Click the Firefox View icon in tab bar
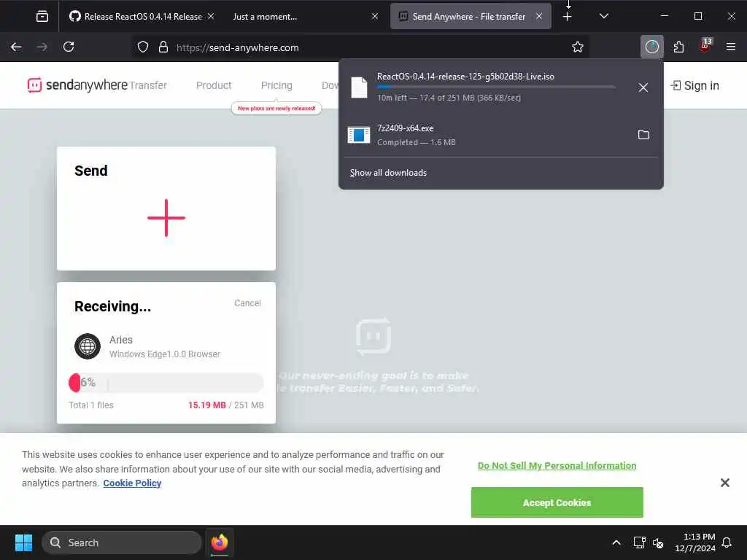 (x=42, y=17)
